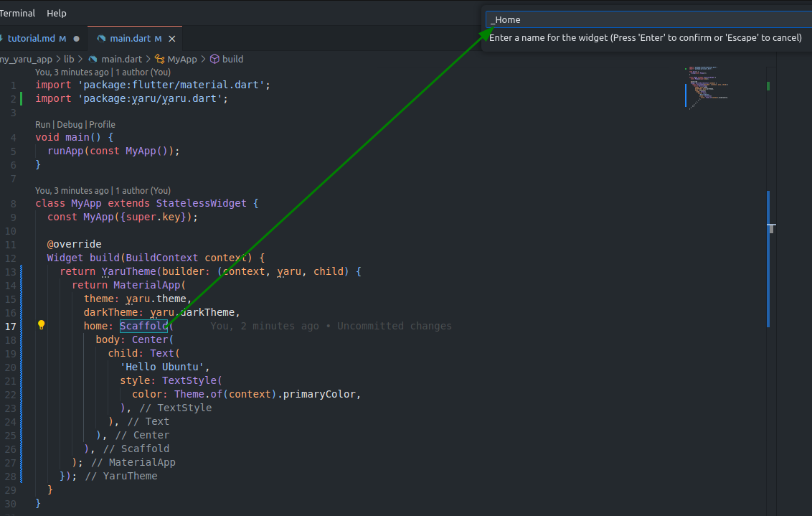Click the Dart file icon in main.dart tab
The image size is (812, 516).
101,38
